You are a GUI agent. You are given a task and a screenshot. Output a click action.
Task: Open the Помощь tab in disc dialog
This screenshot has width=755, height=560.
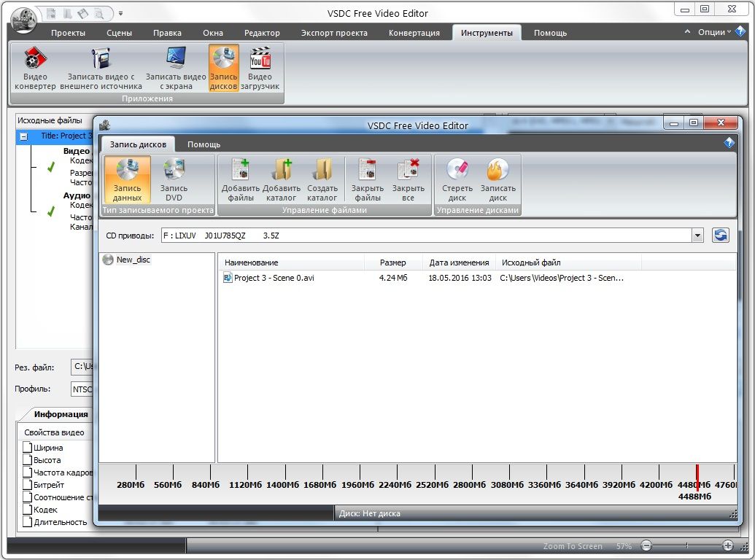[x=204, y=144]
